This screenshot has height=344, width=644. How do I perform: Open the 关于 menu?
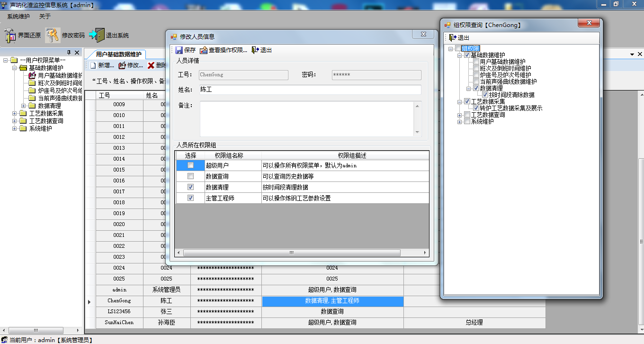tap(45, 17)
